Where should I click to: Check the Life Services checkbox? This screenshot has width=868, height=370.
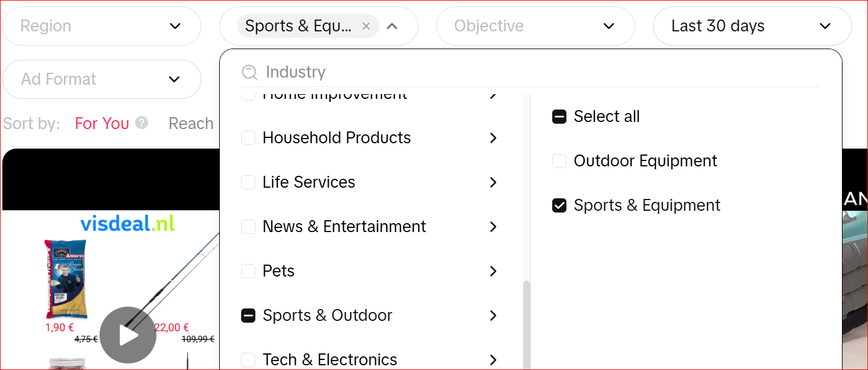pos(248,182)
